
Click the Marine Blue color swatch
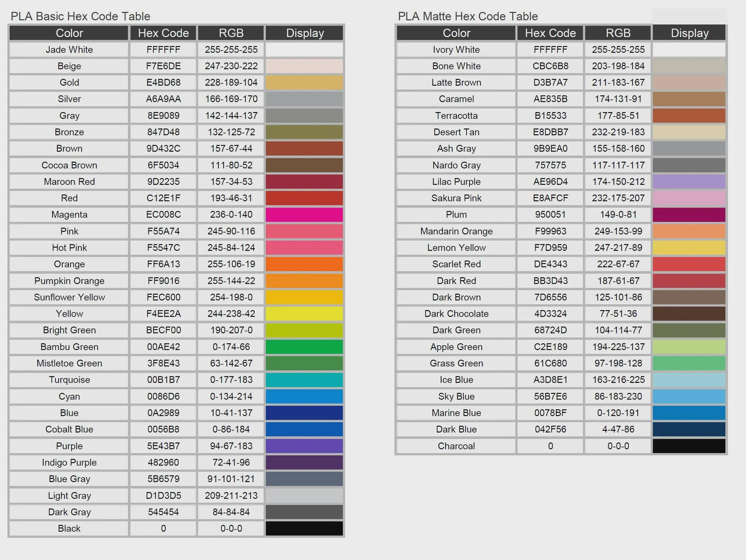(689, 413)
